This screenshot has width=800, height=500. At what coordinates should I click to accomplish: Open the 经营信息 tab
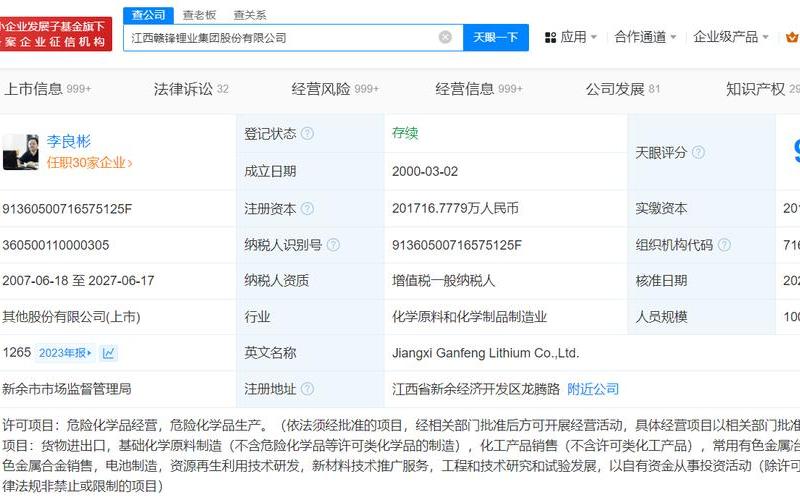click(479, 89)
